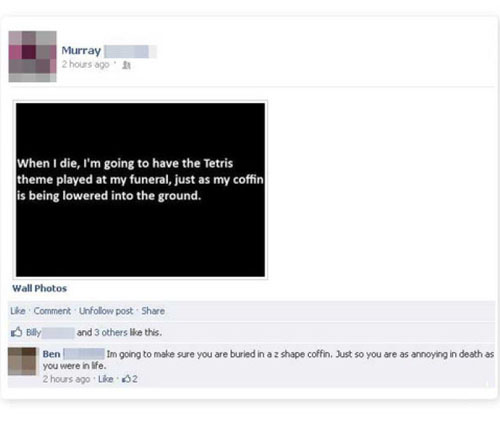500x425 pixels.
Task: Click the thumbs-up icon next to Billy
Action: [17, 332]
